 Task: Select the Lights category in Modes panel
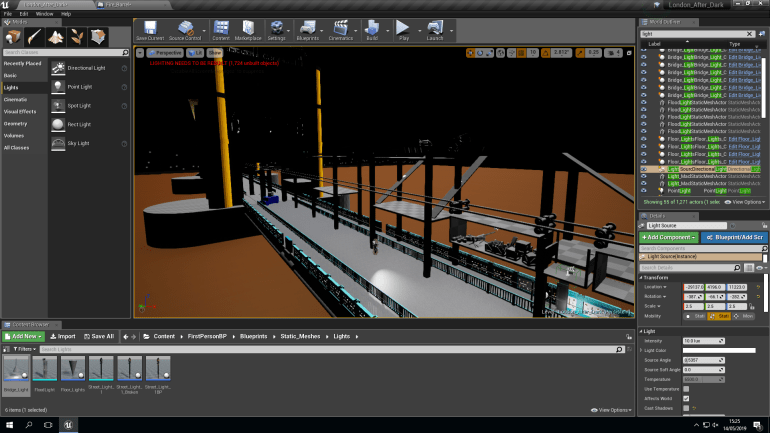click(x=11, y=88)
